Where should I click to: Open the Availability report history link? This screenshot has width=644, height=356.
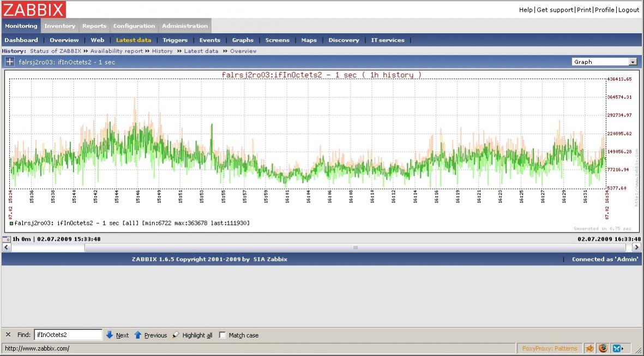click(116, 51)
